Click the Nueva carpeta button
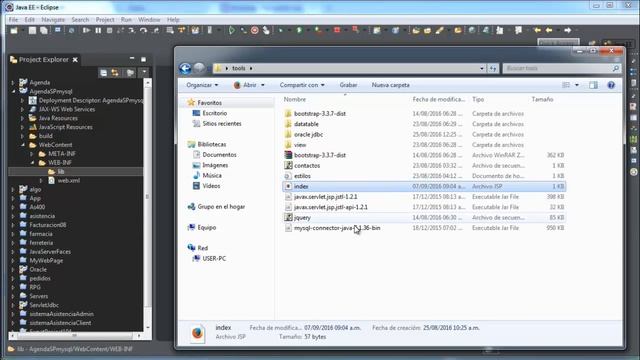640x360 pixels. pyautogui.click(x=391, y=85)
